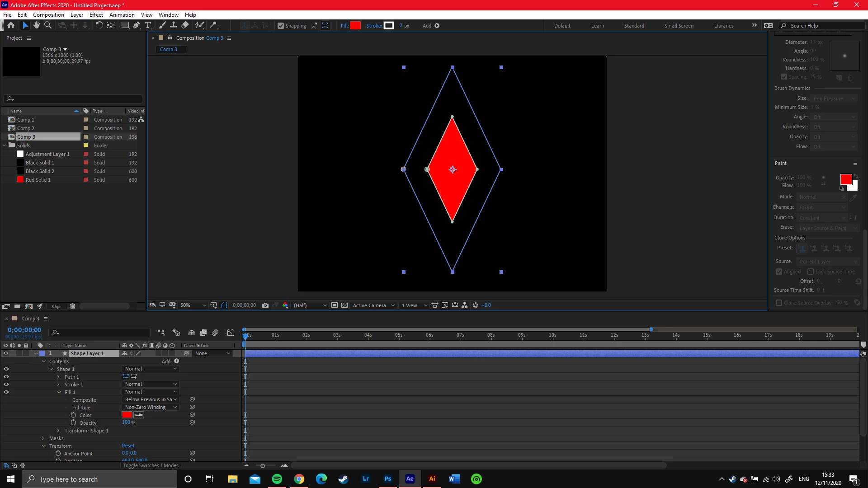Choose the Rectangle shape tool
Viewport: 868px width, 488px height.
pyautogui.click(x=125, y=25)
